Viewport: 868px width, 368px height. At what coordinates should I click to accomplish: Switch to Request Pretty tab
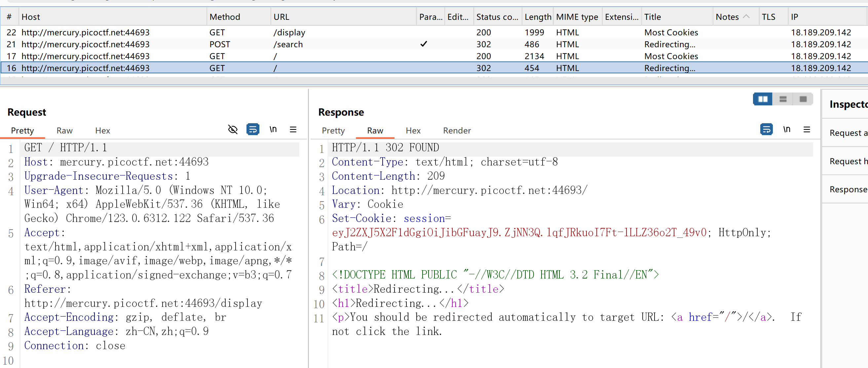pos(22,130)
